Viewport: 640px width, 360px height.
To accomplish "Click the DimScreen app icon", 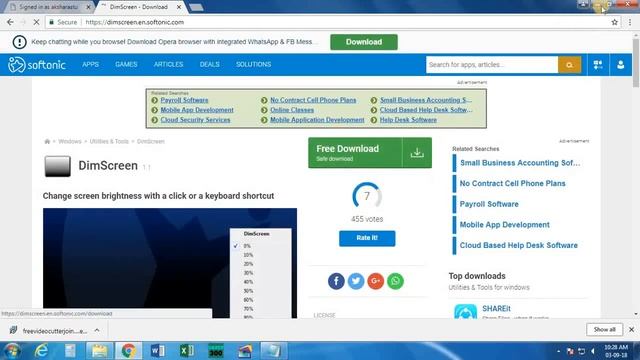I will pyautogui.click(x=58, y=166).
